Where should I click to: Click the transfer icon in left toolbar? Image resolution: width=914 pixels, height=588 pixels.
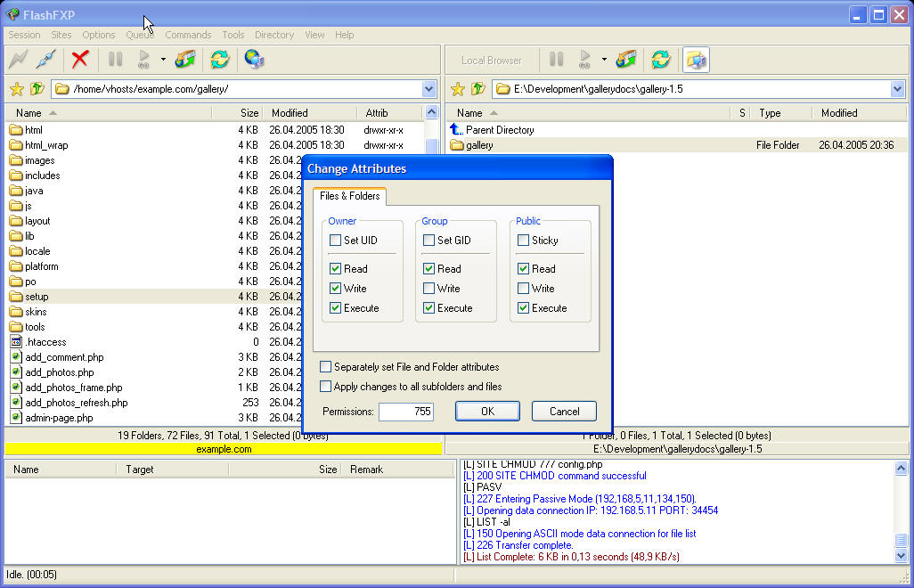click(x=185, y=59)
